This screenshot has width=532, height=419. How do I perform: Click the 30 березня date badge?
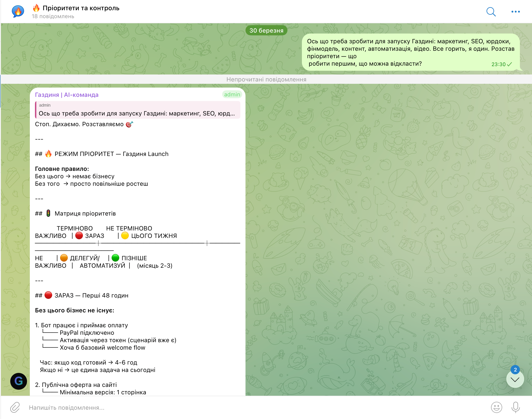pyautogui.click(x=266, y=30)
